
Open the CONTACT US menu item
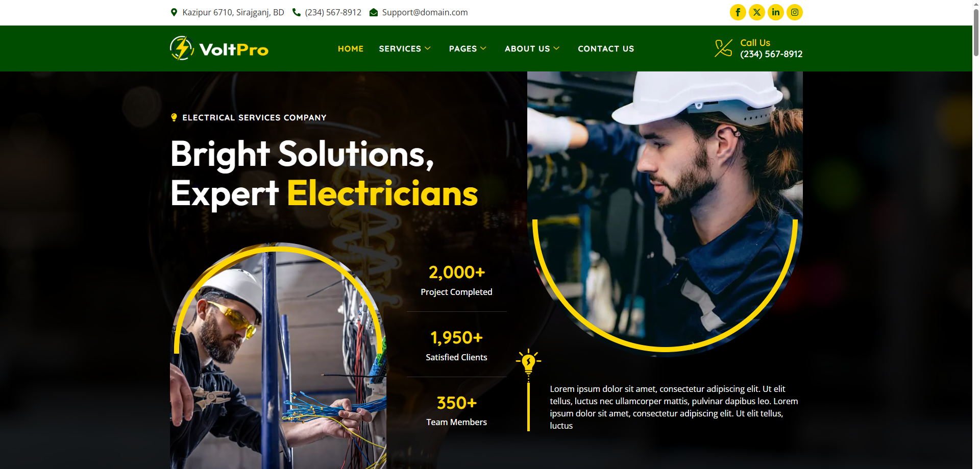tap(606, 48)
